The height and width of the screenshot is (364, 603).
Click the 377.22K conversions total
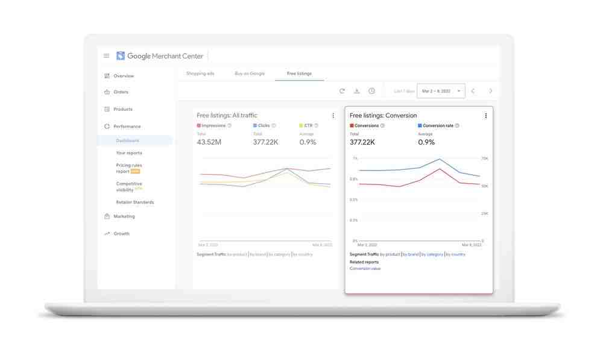[x=362, y=142]
